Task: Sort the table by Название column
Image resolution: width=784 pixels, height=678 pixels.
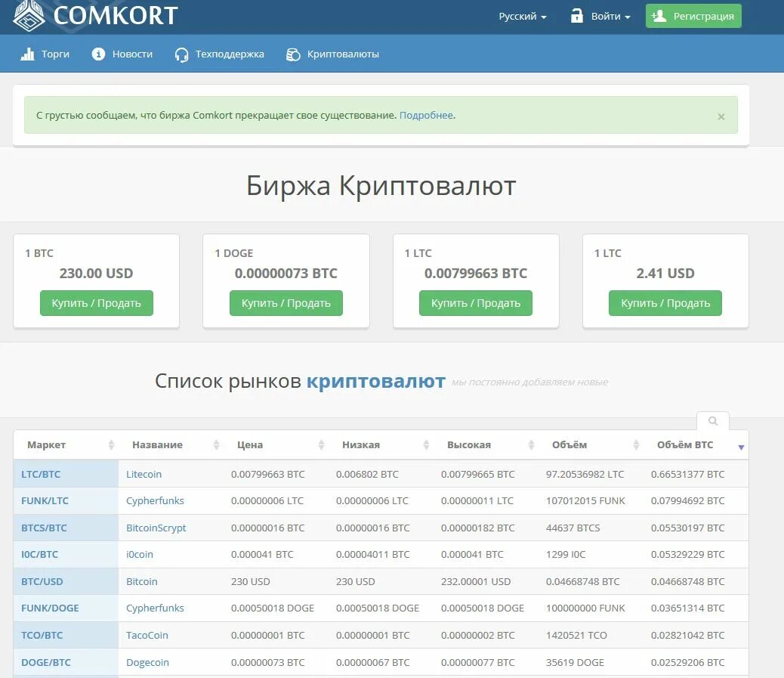Action: tap(171, 445)
